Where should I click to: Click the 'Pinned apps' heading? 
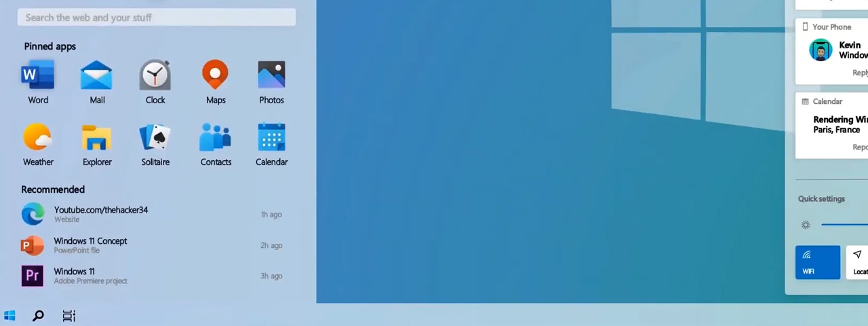coord(50,46)
